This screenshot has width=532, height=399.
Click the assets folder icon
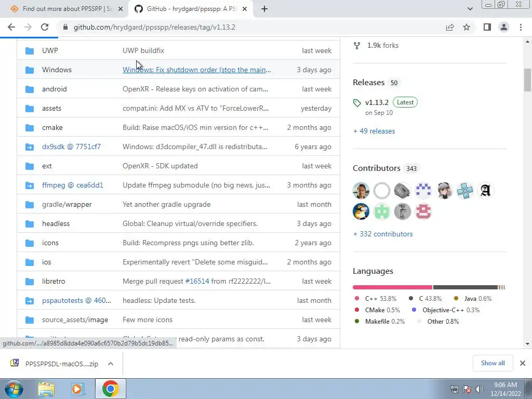[x=30, y=109]
